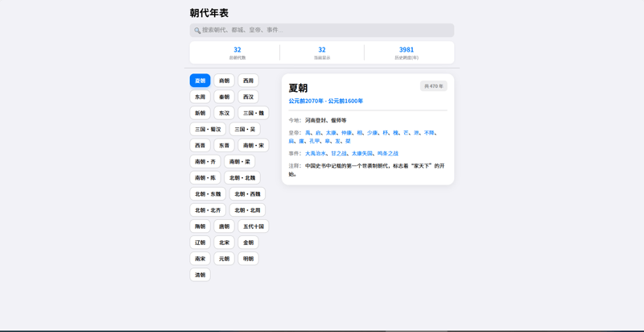The image size is (644, 332).
Task: Open the emperor link 孔甲
Action: [315, 141]
